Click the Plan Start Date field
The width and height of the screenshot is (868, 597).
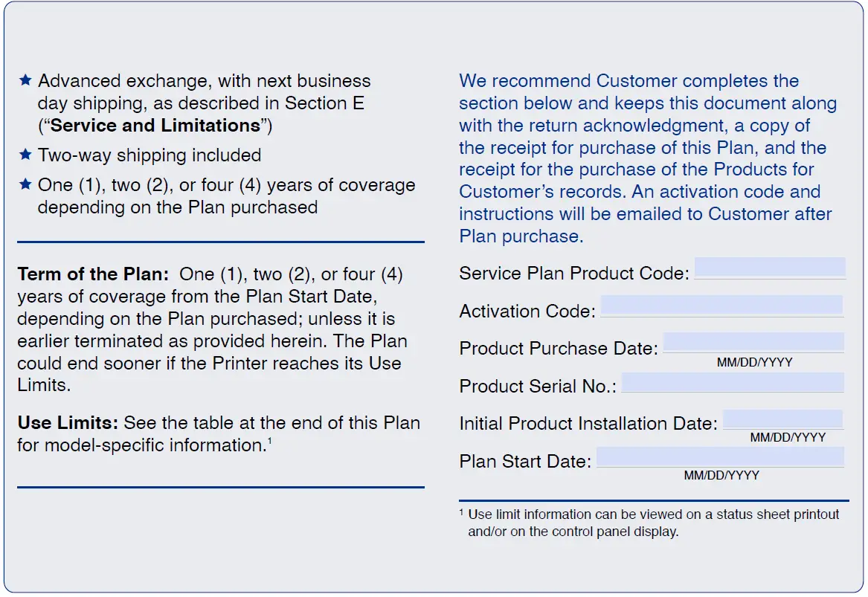tap(720, 456)
